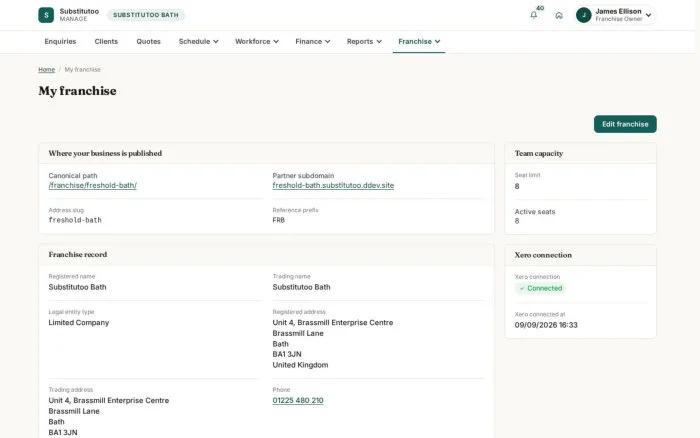Open the notifications bell icon

click(533, 15)
